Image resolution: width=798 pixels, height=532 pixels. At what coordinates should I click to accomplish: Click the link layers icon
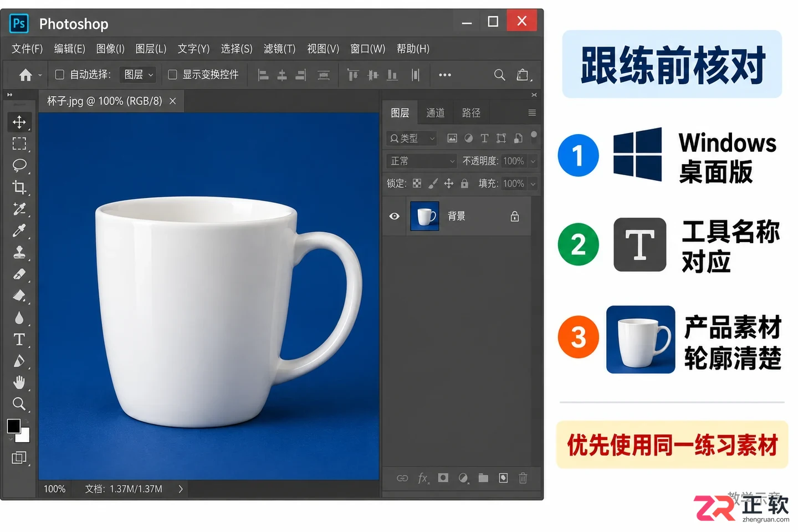tap(403, 478)
